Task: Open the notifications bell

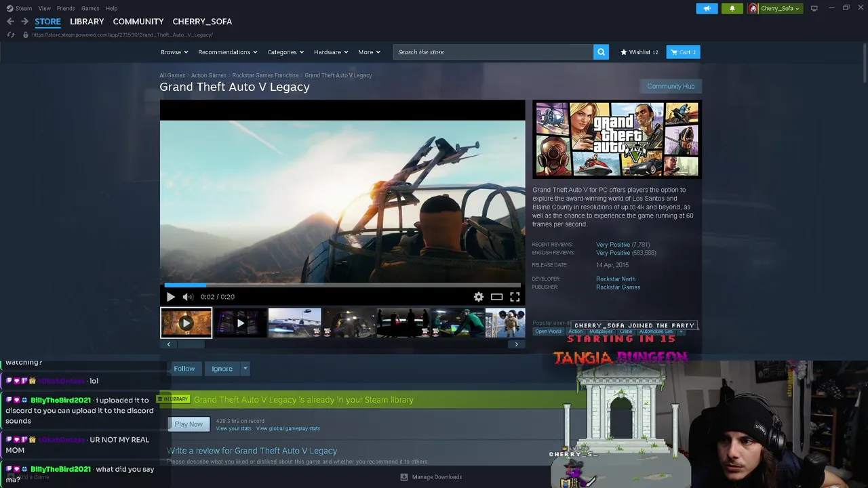Action: 732,8
